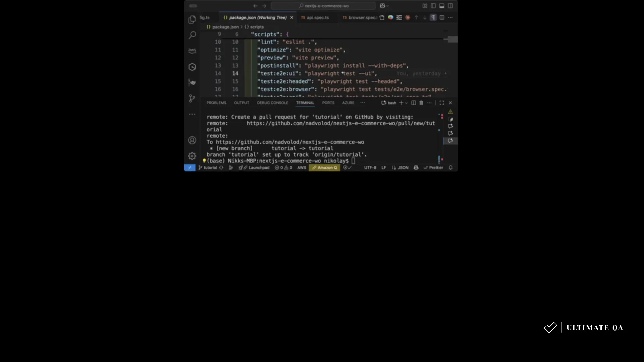Screen dimensions: 644x362
Task: Switch to the browser.spec.ts editor tab
Action: (x=360, y=17)
